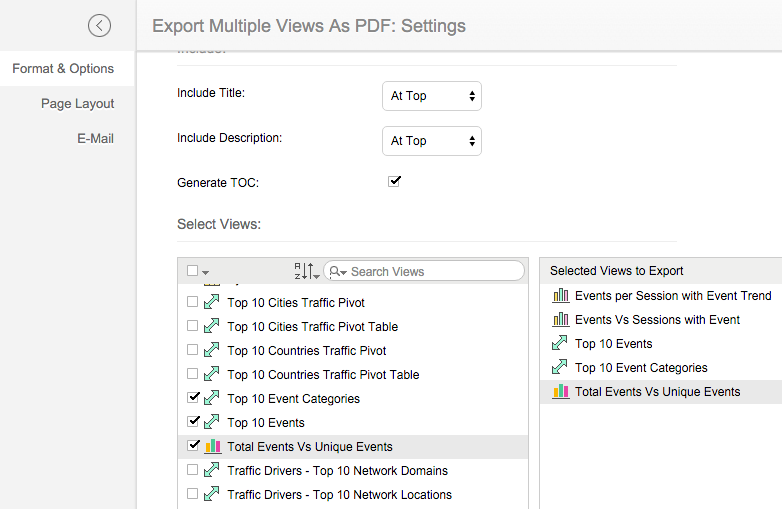Click in the Search Views field

(432, 271)
